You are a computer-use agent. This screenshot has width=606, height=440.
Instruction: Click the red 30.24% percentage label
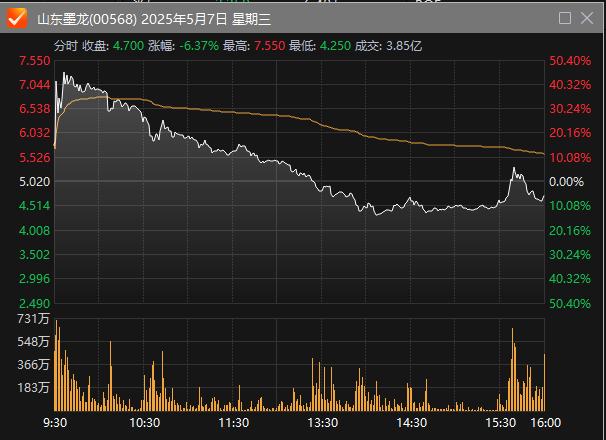click(x=570, y=109)
